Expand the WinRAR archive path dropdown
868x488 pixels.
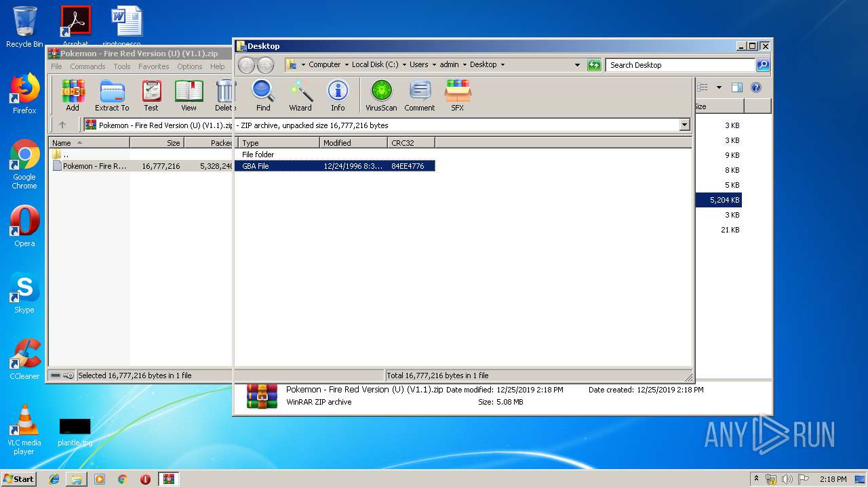pos(684,125)
